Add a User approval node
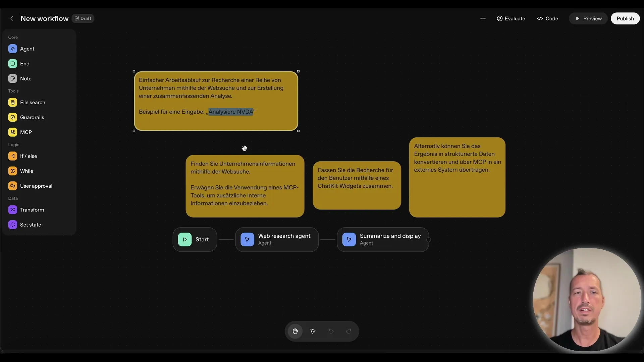The width and height of the screenshot is (644, 362). point(36,186)
